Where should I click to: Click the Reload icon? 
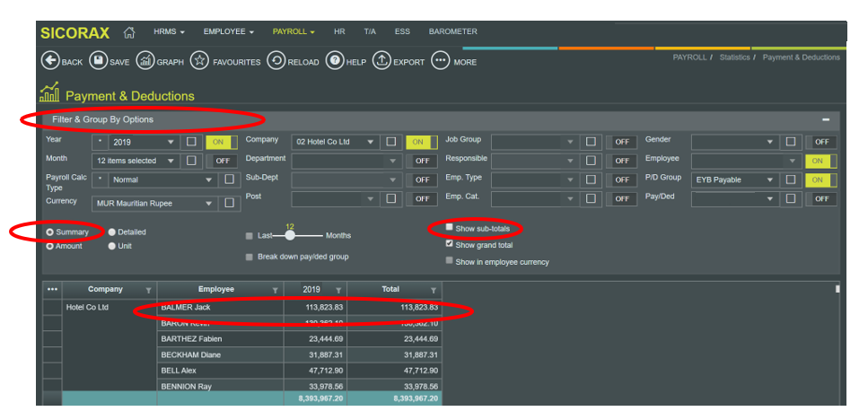click(276, 61)
